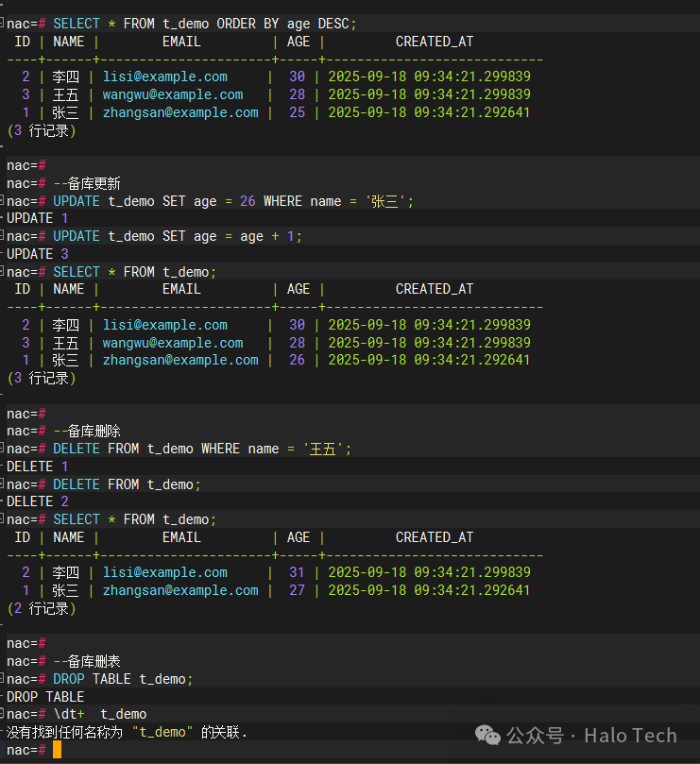
Task: Click the name 李四 in the row with age 31
Action: tap(65, 572)
